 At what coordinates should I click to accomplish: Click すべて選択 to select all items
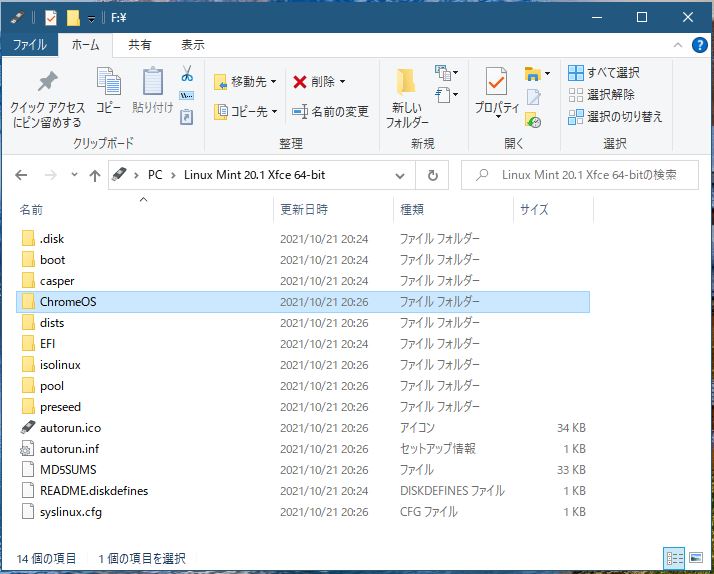click(604, 73)
